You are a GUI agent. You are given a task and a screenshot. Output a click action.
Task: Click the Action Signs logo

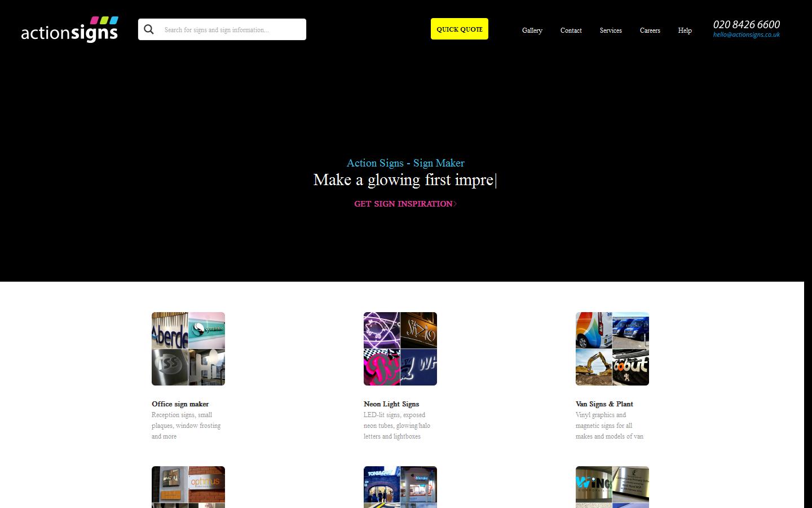pos(69,29)
